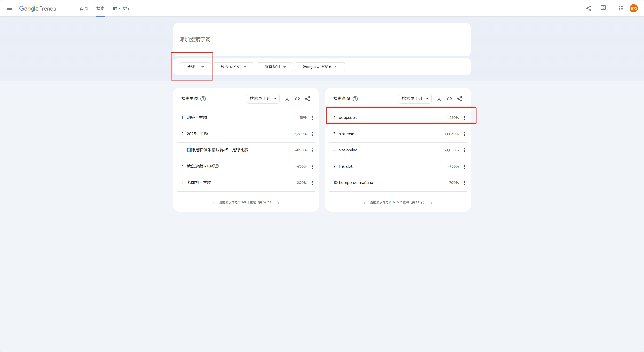Viewport: 644px width, 352px height.
Task: Open more options for deepseek row
Action: click(464, 118)
